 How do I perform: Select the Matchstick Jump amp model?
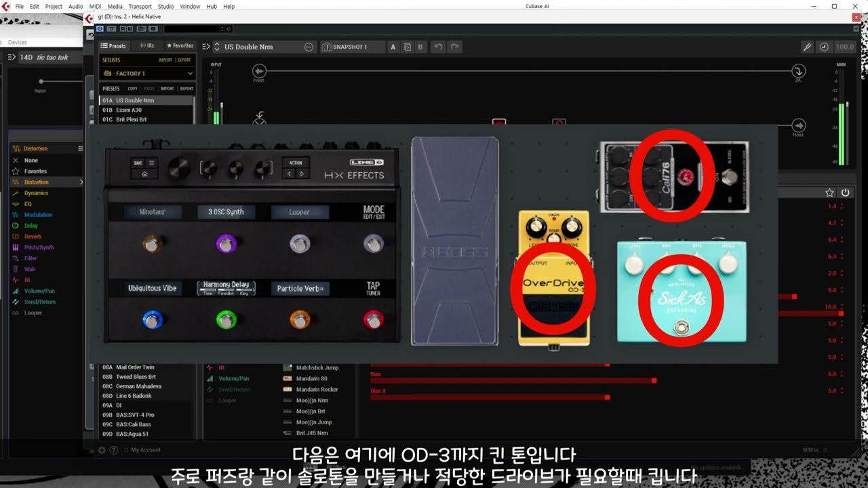(317, 368)
